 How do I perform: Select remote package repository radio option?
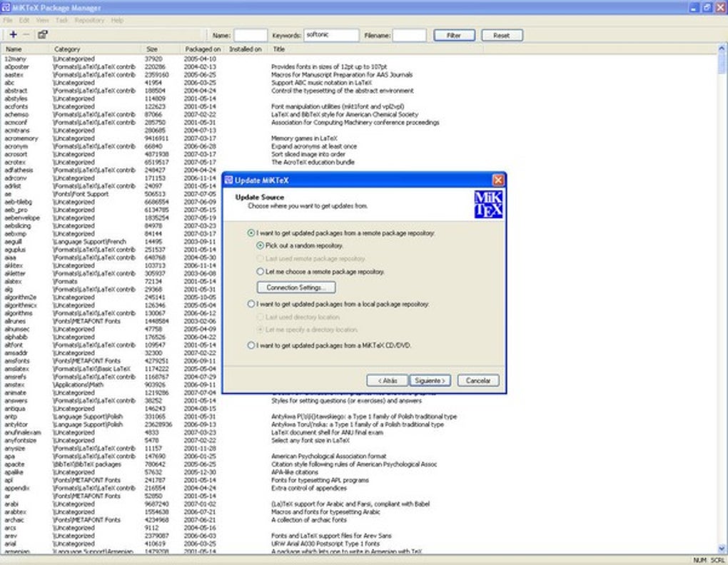[251, 233]
